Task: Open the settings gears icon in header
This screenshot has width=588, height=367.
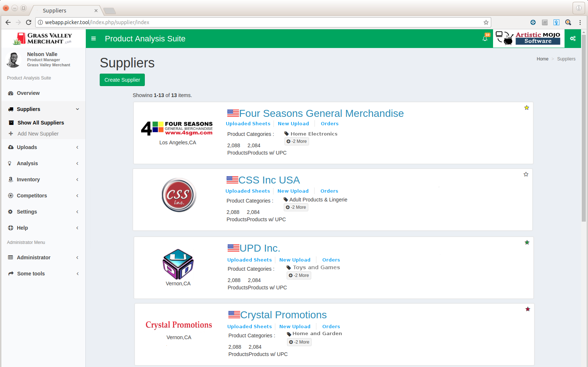Action: click(x=573, y=38)
